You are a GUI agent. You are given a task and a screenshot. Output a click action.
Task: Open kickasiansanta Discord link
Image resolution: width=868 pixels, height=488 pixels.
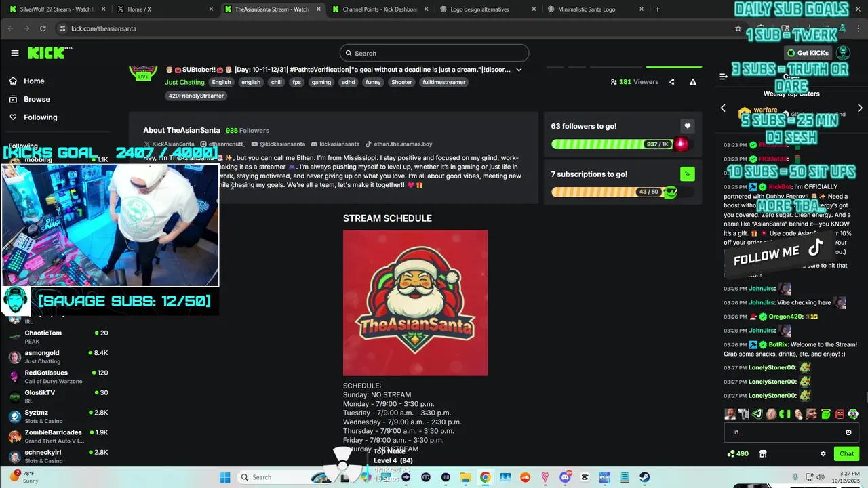click(x=335, y=144)
